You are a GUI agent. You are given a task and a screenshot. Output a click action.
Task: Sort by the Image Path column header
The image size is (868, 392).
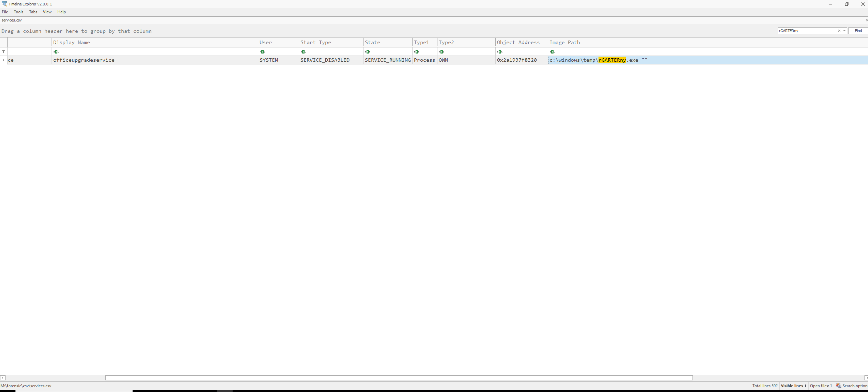[x=564, y=42]
